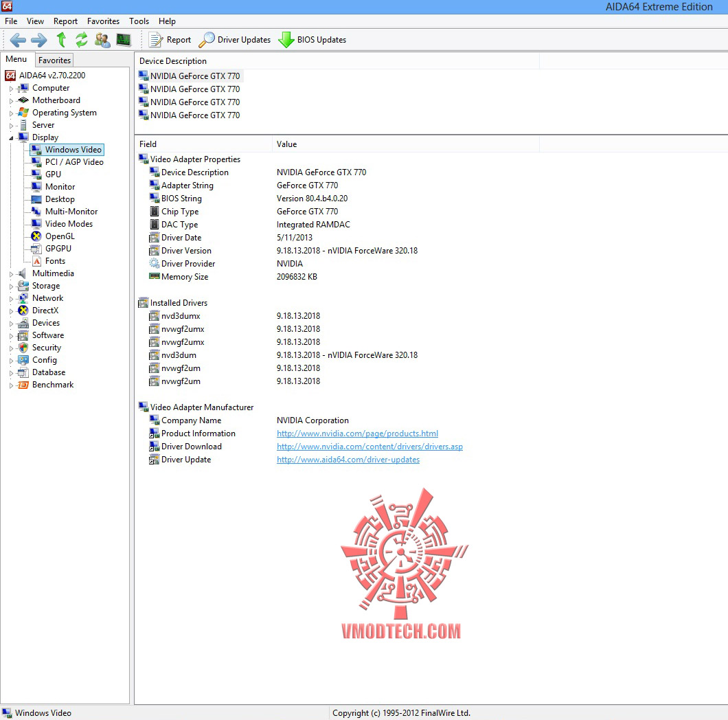Open the nvidia.com drivers.asp download link
728x720 pixels.
tap(369, 447)
